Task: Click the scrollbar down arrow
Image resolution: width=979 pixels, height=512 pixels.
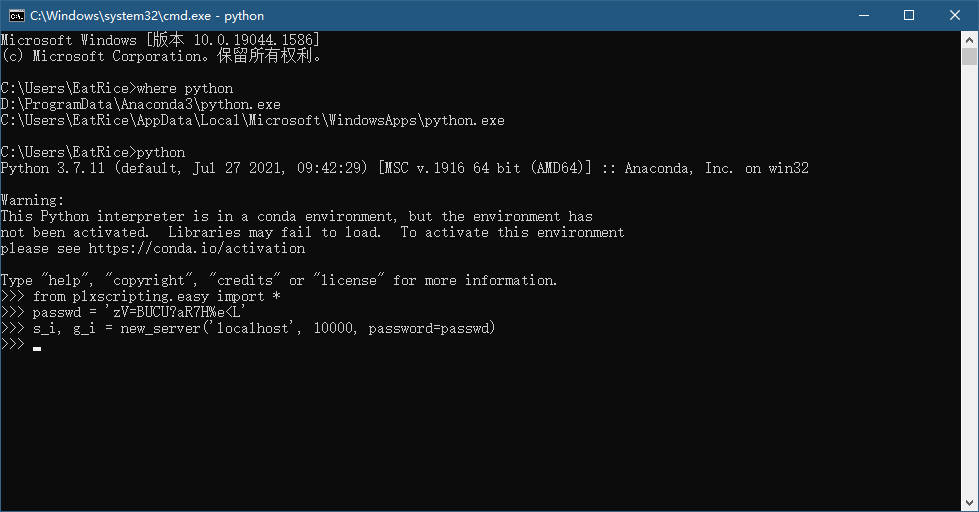Action: coord(969,503)
